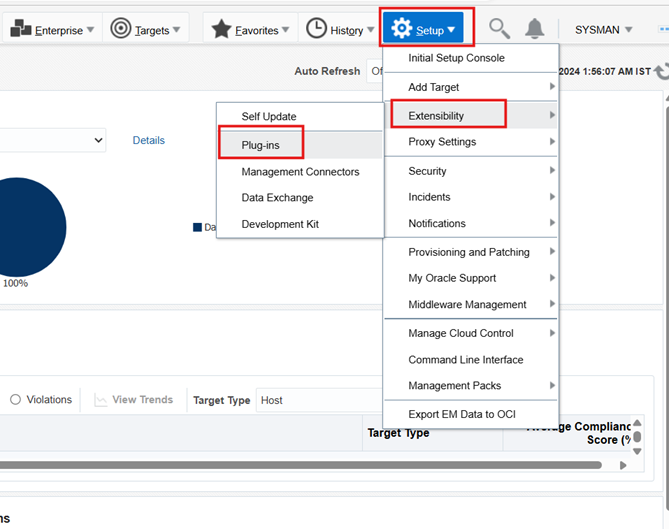
Task: Open the Details link
Action: coord(148,141)
